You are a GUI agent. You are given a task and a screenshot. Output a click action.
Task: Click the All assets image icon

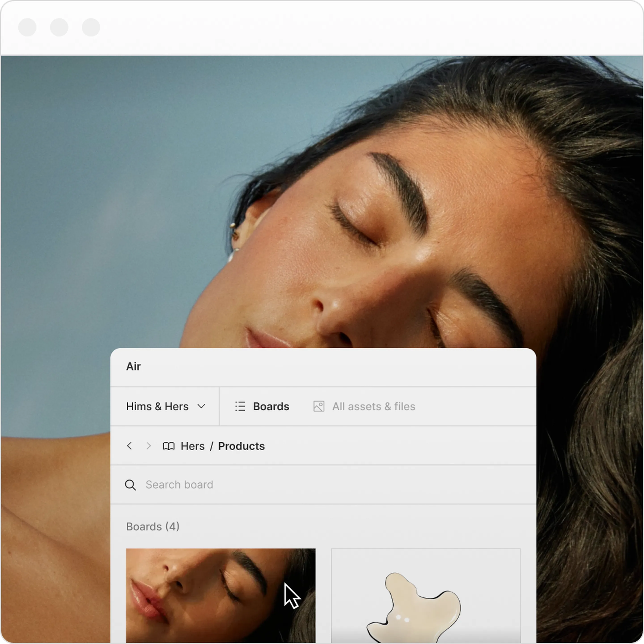pyautogui.click(x=319, y=406)
